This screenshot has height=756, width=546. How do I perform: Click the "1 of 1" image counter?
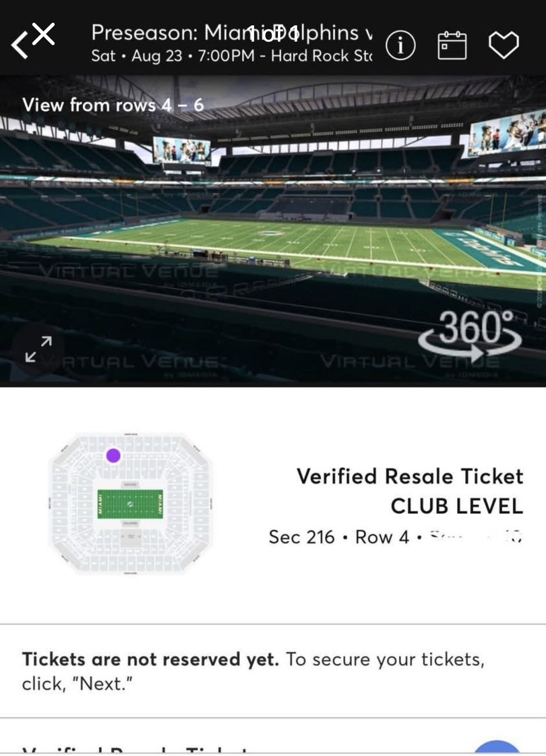point(273,33)
